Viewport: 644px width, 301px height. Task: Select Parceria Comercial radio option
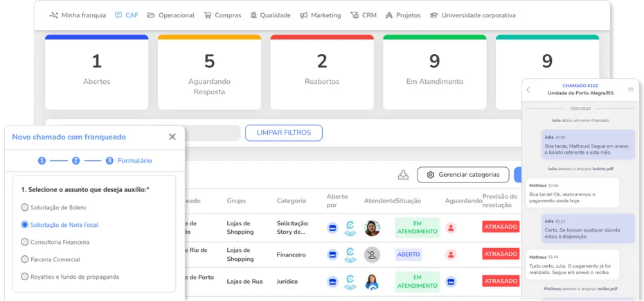pyautogui.click(x=51, y=259)
